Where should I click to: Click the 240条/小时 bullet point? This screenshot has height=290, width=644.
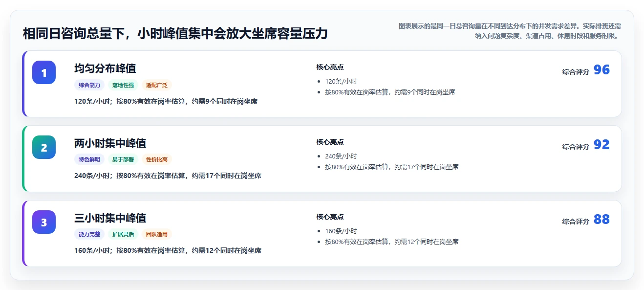(x=341, y=156)
